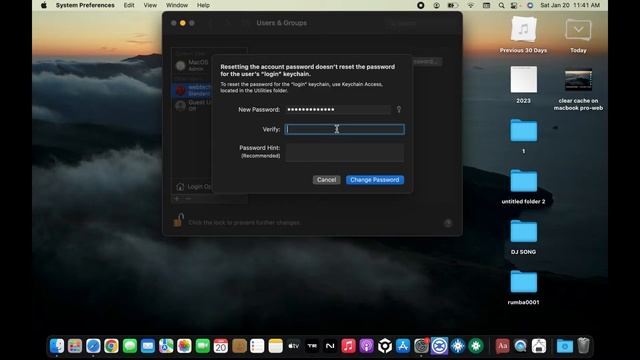Launch Safari from the Dock
Screen dimensions: 640x360
(x=93, y=346)
